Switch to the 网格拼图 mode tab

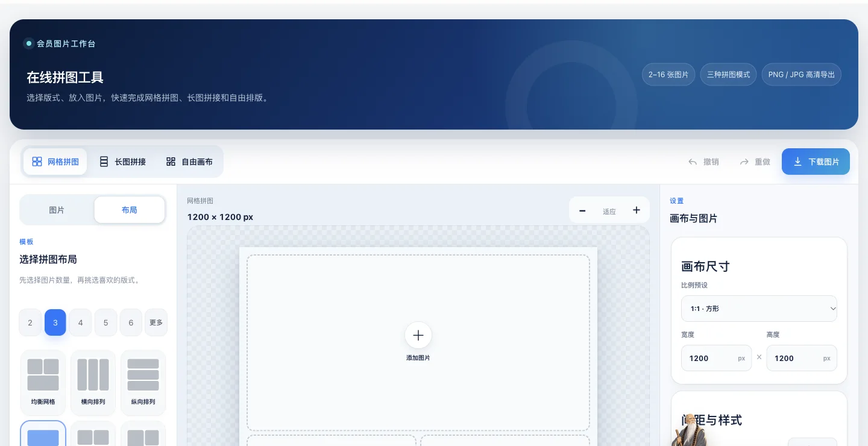[x=55, y=162]
